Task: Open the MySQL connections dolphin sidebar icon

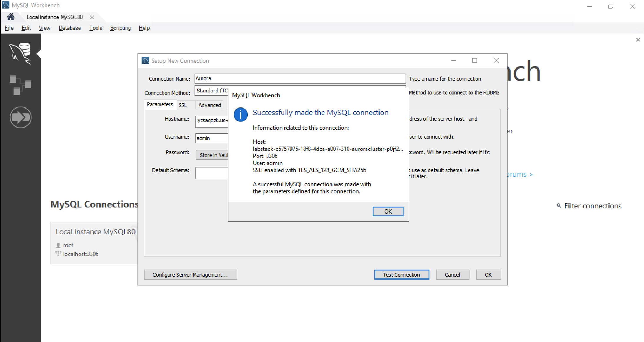Action: point(20,53)
